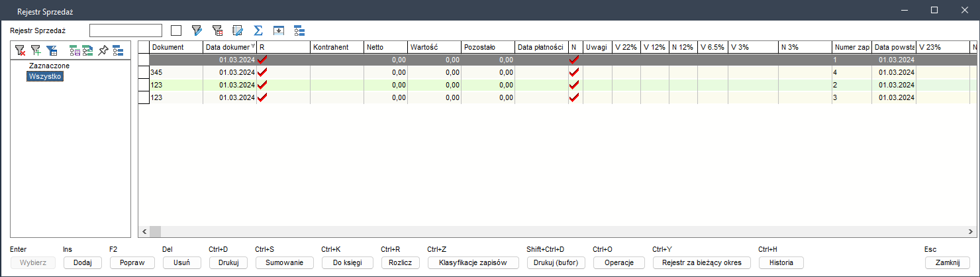980x277 pixels.
Task: Tick the checkbox next to the search field
Action: [176, 30]
